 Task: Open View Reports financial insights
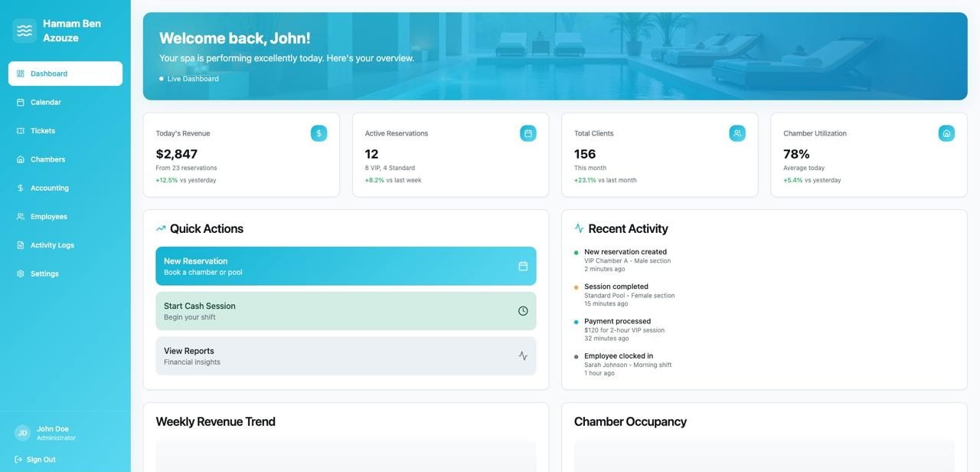tap(346, 356)
